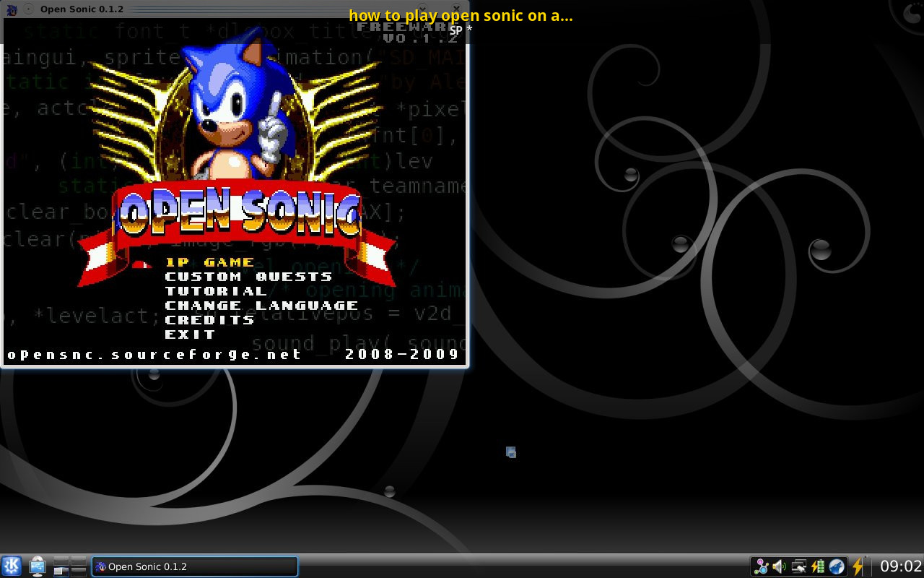Click the small file icon on desktop
The image size is (924, 578).
(511, 452)
